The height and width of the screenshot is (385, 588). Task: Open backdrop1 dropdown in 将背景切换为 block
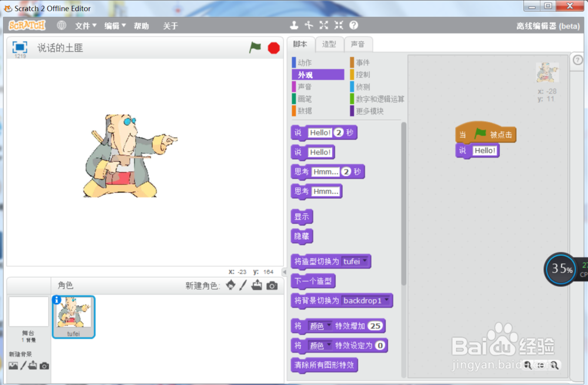(366, 300)
